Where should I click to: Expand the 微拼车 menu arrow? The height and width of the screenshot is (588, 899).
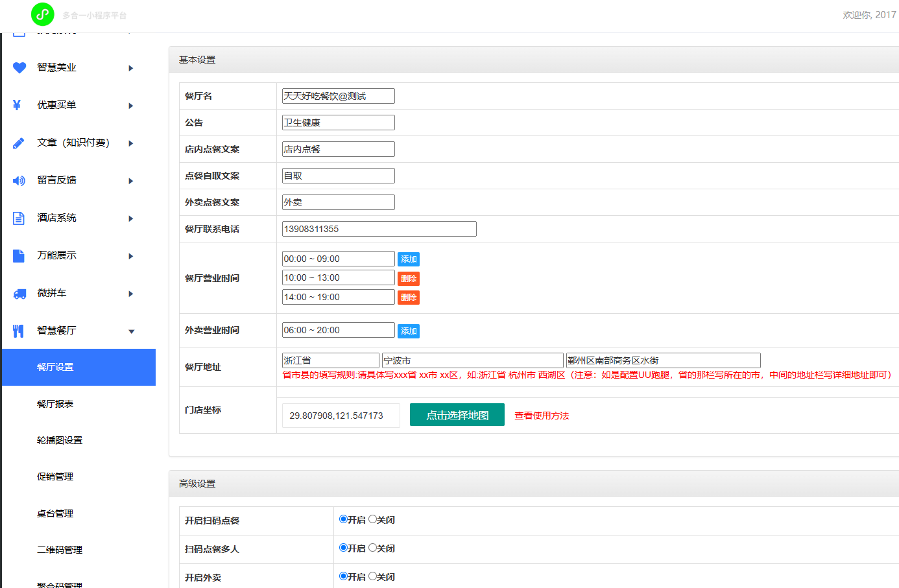point(131,294)
